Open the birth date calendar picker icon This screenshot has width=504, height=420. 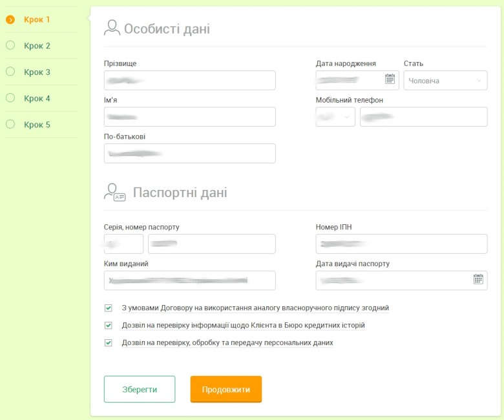[390, 79]
